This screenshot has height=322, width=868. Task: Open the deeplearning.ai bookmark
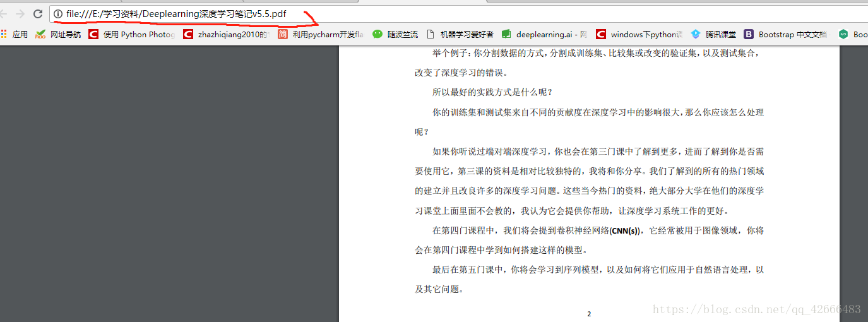point(545,34)
